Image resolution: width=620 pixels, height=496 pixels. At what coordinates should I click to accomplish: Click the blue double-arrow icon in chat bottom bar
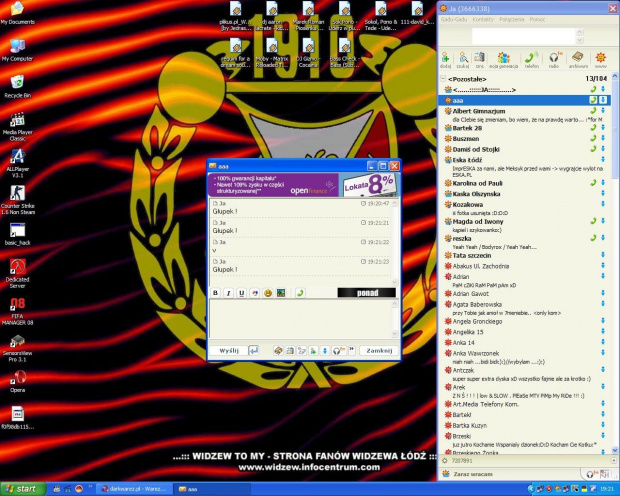tap(325, 350)
